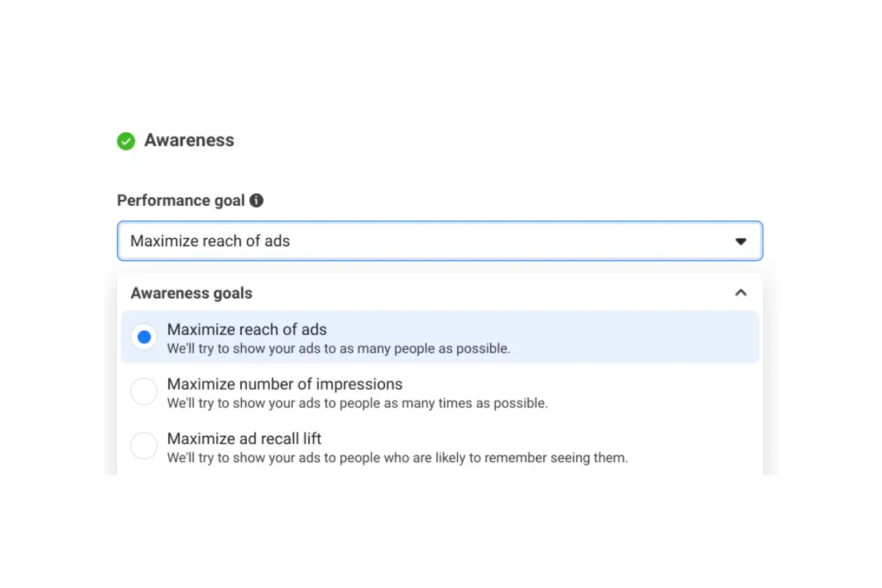Click the Awareness section heading
The image size is (882, 588).
coord(189,140)
